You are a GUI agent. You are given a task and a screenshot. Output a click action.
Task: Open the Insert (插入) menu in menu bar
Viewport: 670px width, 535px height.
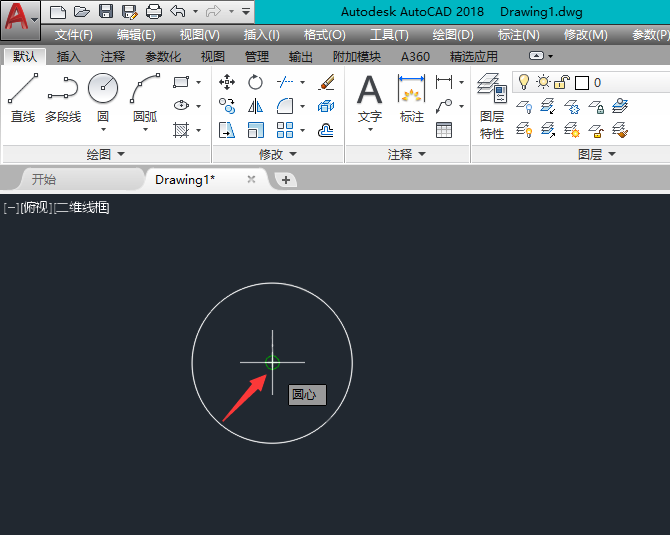262,35
